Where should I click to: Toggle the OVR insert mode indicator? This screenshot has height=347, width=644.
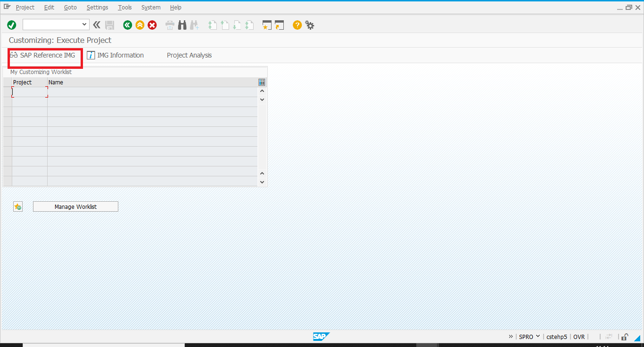point(579,337)
